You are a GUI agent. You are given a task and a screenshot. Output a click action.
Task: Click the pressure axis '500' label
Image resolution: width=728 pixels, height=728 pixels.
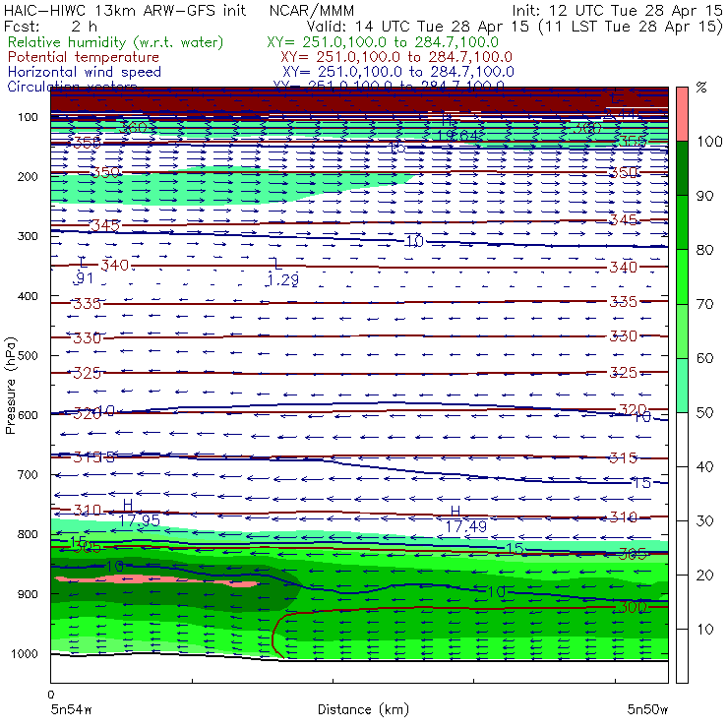point(28,355)
